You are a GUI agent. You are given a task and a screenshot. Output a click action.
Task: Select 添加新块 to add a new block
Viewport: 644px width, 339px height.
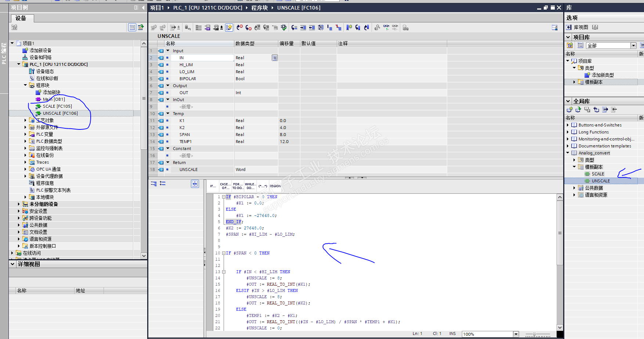[x=51, y=92]
